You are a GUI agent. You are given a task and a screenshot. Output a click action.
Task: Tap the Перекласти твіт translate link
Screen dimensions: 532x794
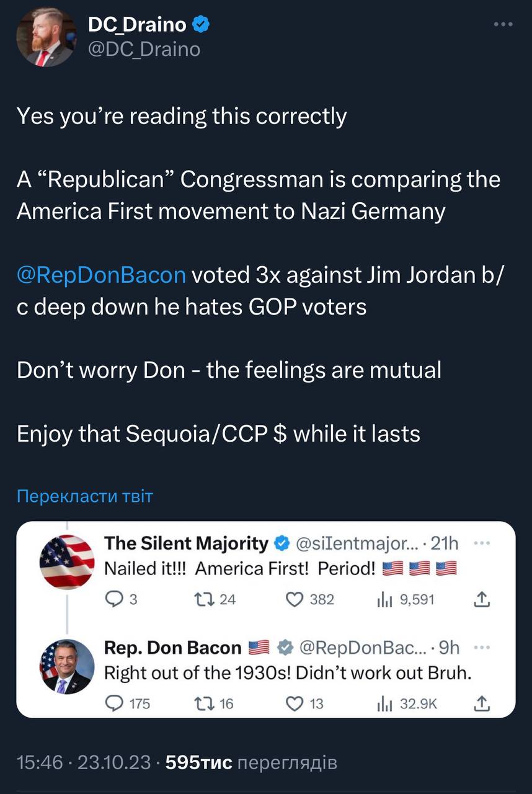point(84,496)
